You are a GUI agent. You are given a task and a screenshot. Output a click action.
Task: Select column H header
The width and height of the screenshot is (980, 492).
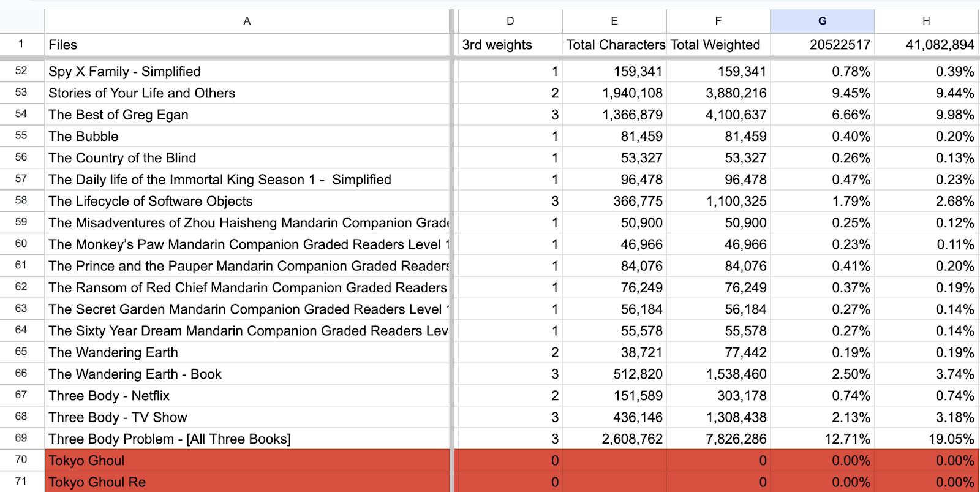tap(927, 21)
